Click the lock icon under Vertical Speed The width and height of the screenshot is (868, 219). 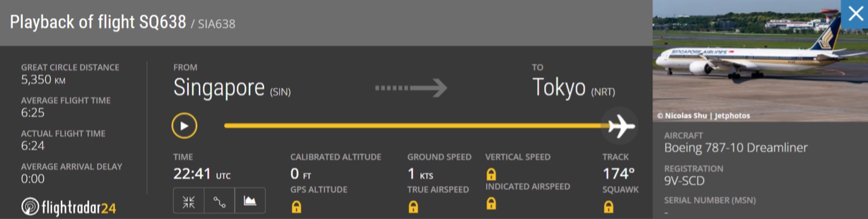click(491, 175)
